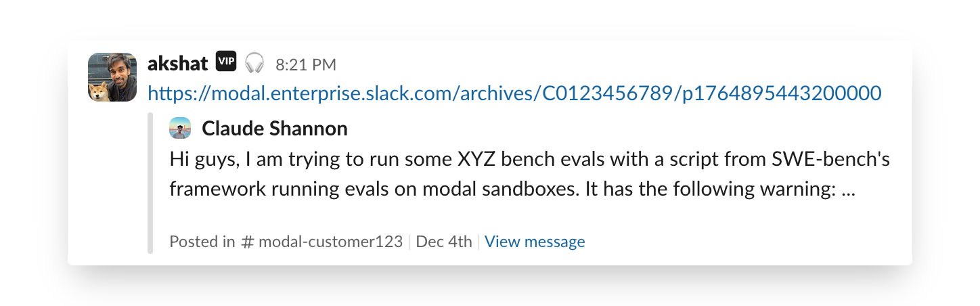The width and height of the screenshot is (980, 306).
Task: Click the VIP badge next to akshat
Action: [226, 62]
